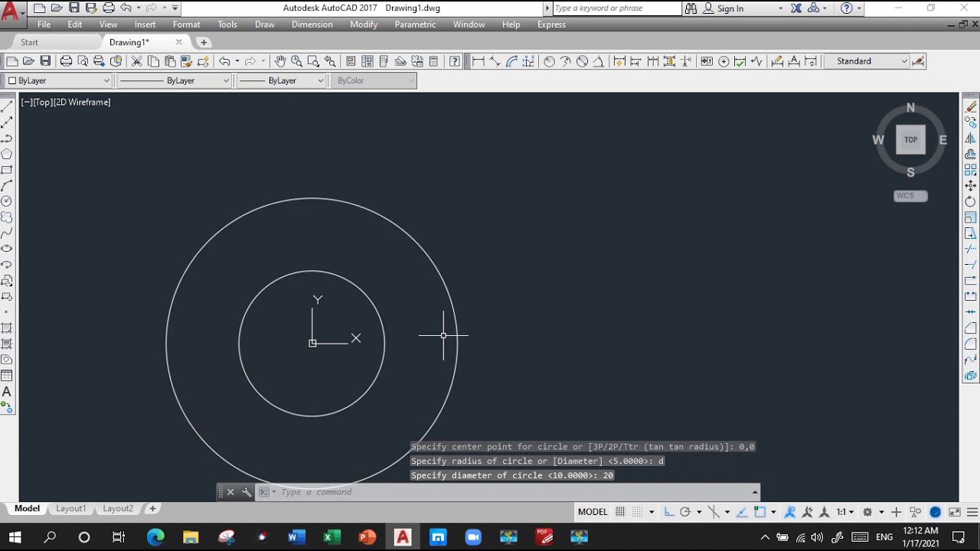Click the new drawing tab plus button

tap(204, 42)
